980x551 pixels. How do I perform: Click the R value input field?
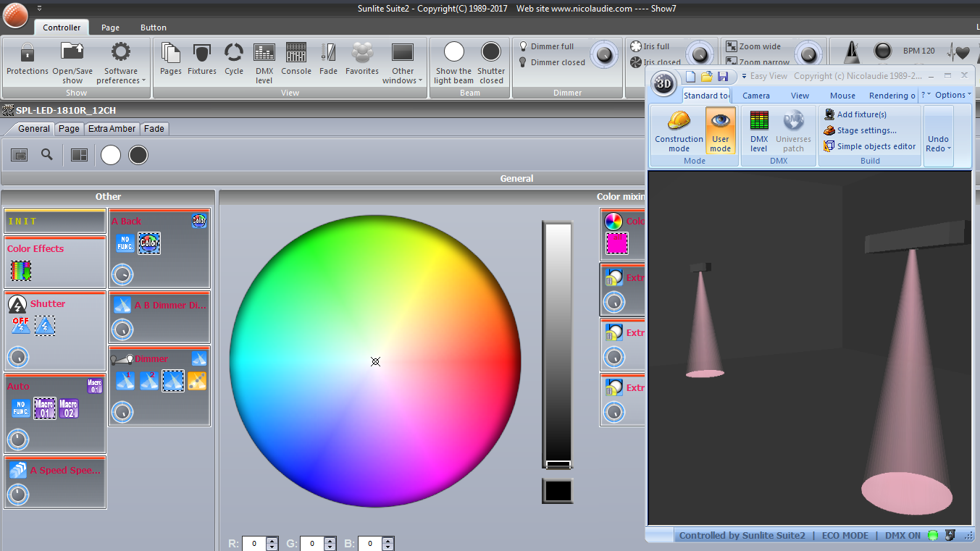pyautogui.click(x=254, y=543)
